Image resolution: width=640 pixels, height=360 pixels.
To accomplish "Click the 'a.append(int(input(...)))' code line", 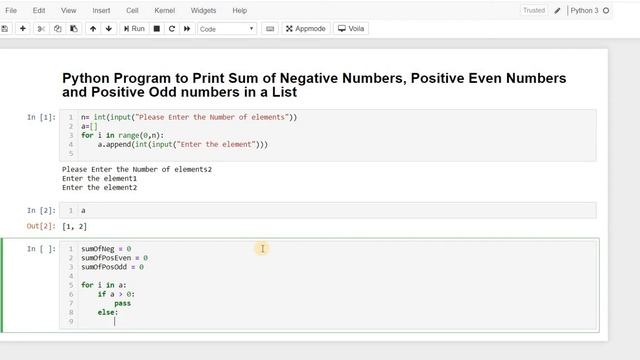I will [182, 144].
